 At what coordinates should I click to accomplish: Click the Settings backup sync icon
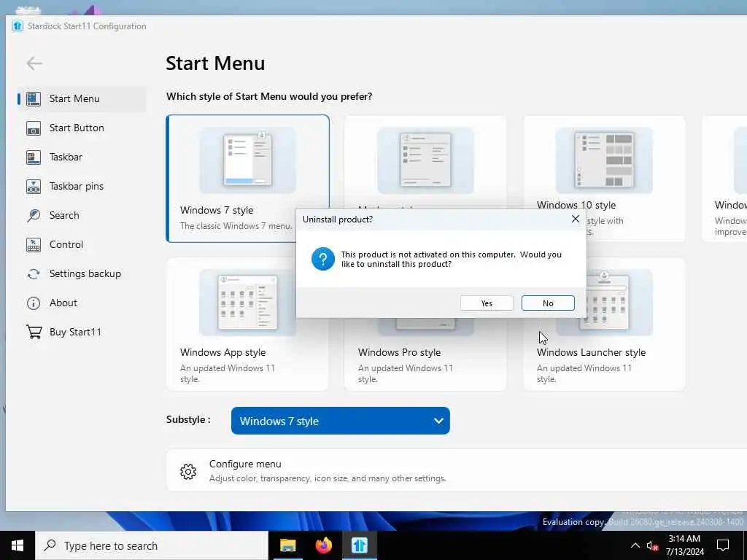34,274
